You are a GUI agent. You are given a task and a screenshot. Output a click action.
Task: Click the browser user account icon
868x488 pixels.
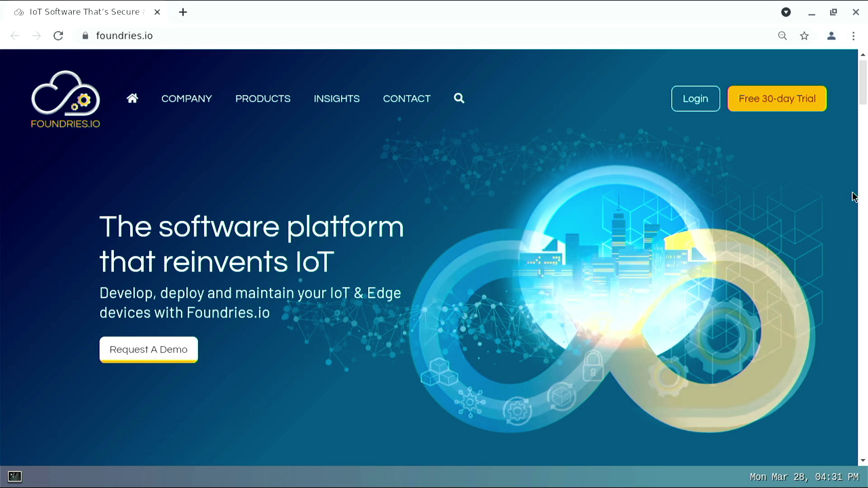coord(831,36)
